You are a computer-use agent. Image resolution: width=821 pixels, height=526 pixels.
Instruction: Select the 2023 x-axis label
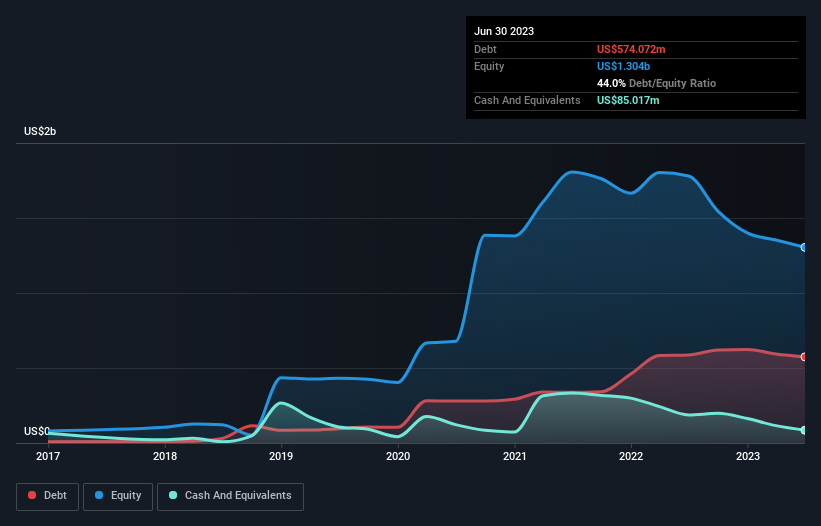[748, 456]
